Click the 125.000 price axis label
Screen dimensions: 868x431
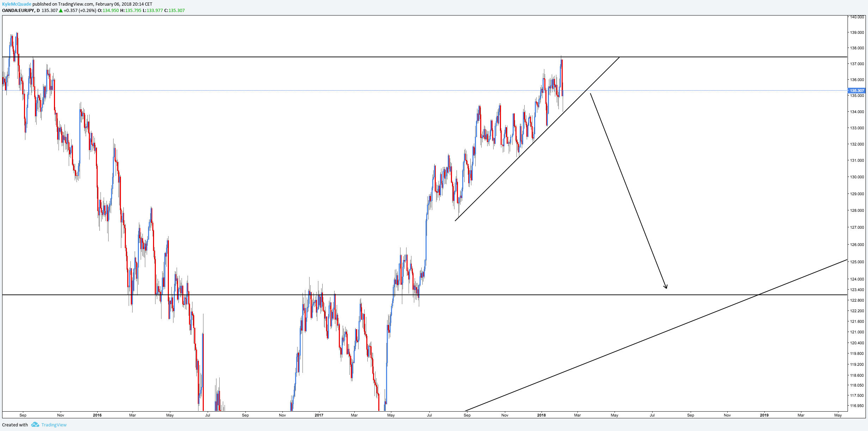click(x=857, y=262)
